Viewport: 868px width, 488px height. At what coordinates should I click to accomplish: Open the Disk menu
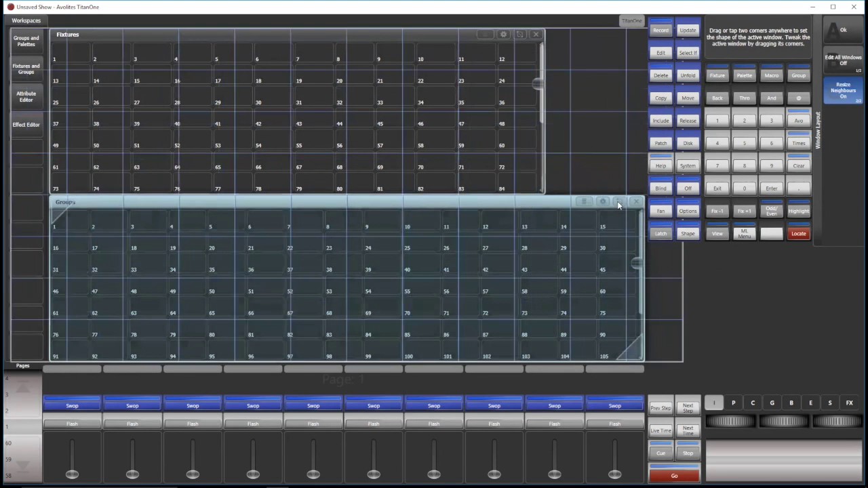[688, 142]
